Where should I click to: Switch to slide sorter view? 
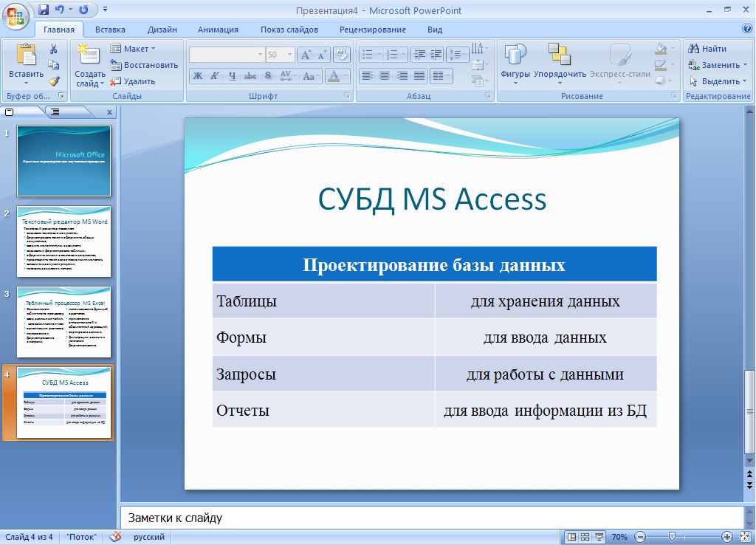click(585, 537)
